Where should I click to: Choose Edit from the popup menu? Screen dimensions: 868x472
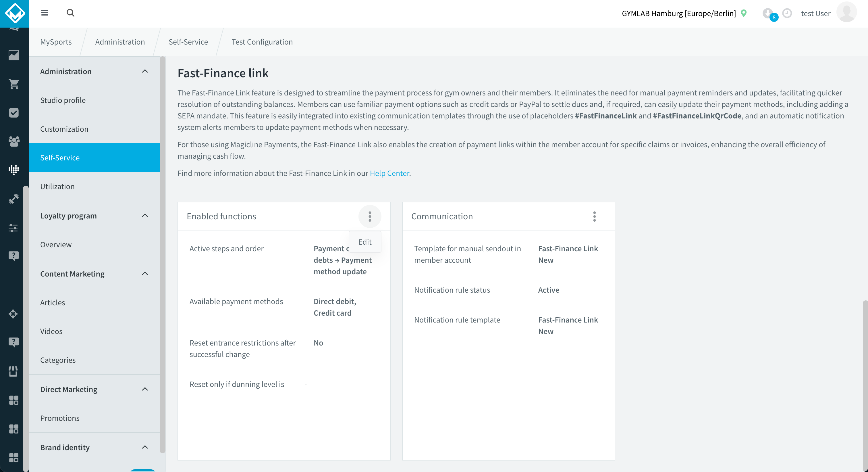pyautogui.click(x=365, y=242)
